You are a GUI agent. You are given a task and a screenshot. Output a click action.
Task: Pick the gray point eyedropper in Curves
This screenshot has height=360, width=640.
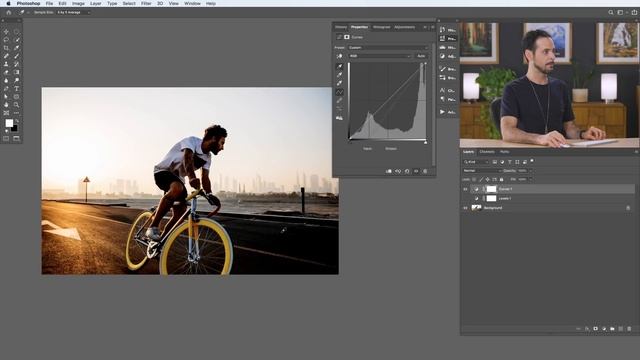point(339,75)
